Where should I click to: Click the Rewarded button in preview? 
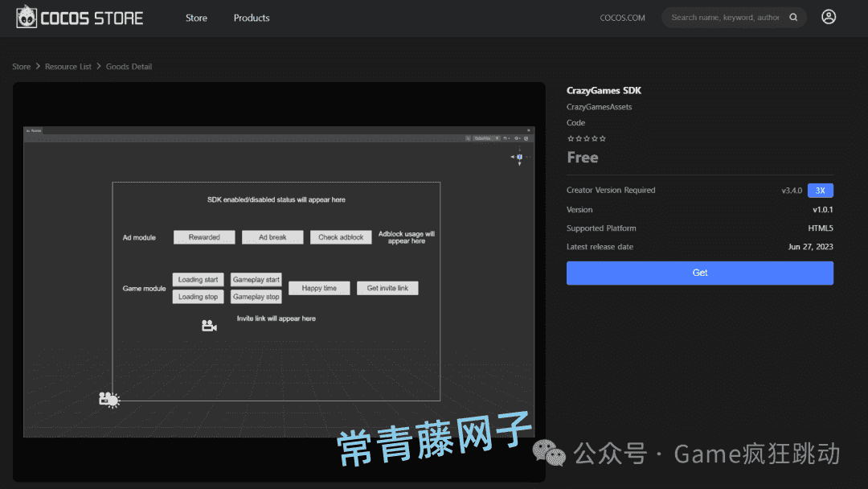click(204, 237)
